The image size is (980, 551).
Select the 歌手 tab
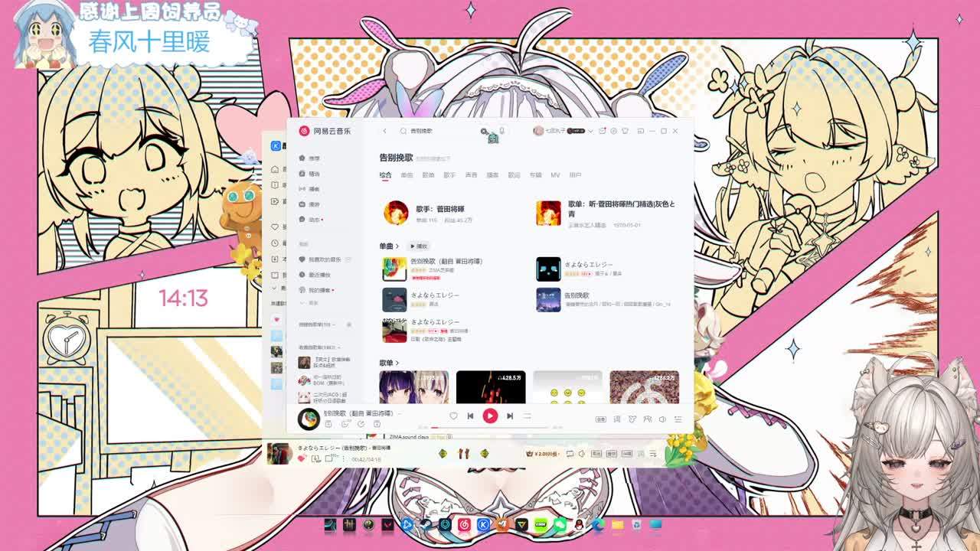tap(449, 175)
